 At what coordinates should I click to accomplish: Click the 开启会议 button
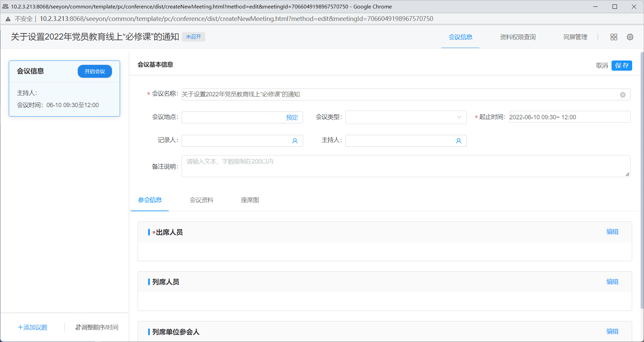point(95,71)
